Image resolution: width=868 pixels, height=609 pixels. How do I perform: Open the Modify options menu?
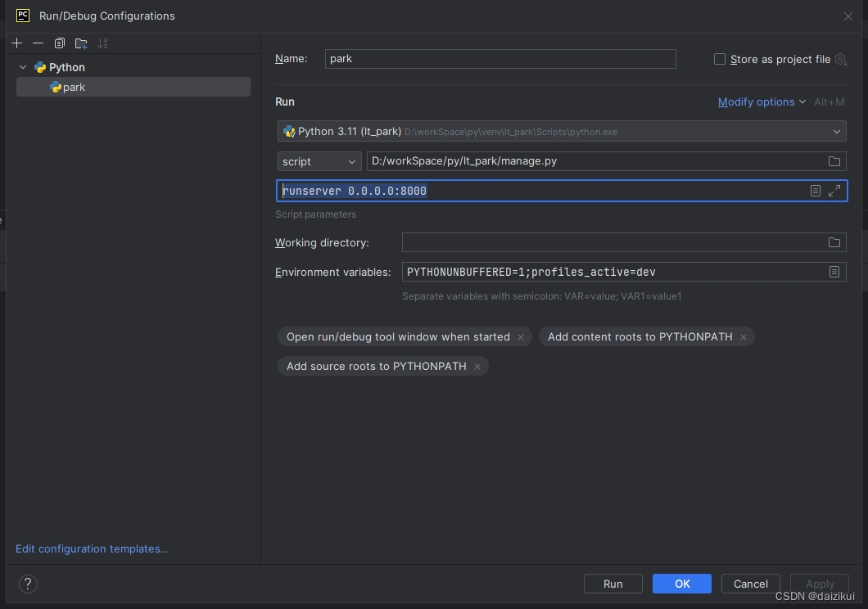tap(757, 101)
